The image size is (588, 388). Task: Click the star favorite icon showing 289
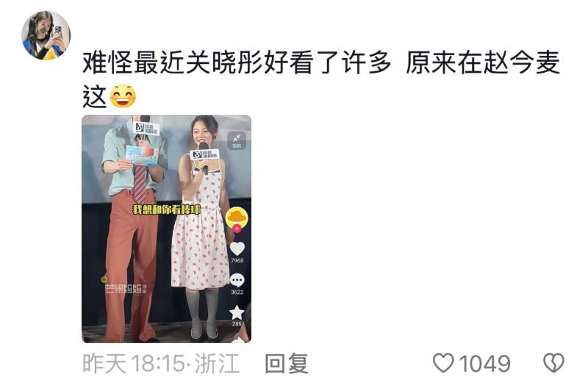pos(237,312)
